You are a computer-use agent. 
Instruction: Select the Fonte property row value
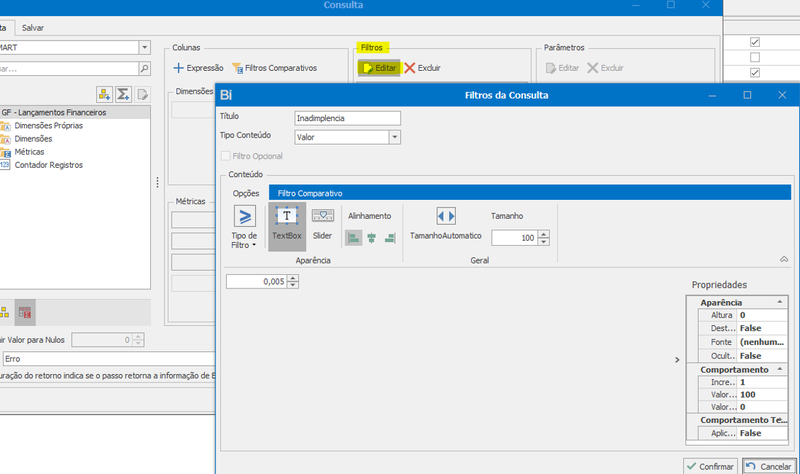762,342
